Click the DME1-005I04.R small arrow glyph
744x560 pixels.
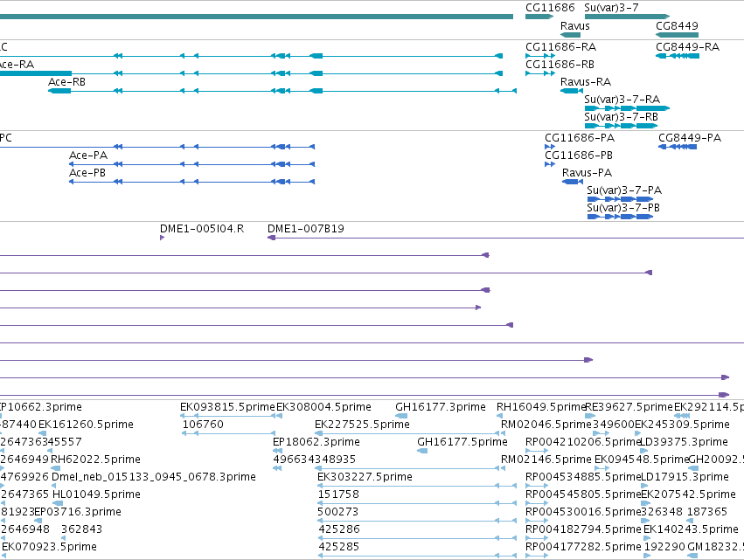pos(163,238)
